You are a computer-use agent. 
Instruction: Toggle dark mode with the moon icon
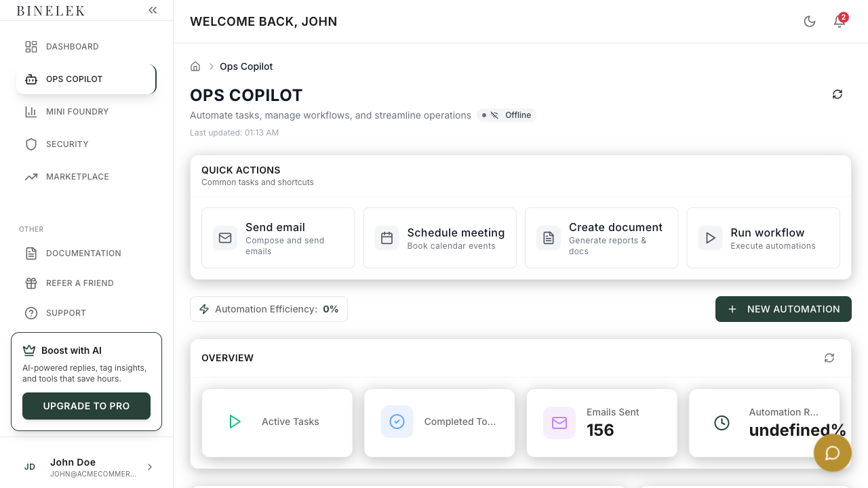(x=810, y=21)
